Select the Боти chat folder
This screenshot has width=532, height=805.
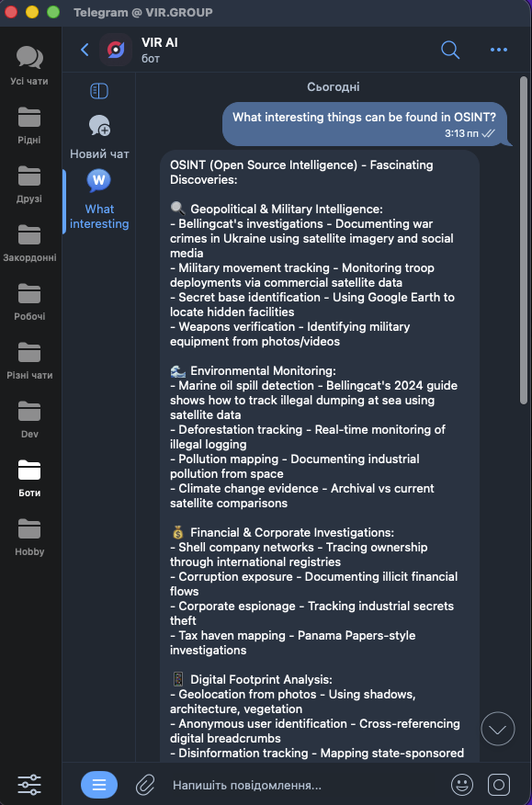click(29, 478)
